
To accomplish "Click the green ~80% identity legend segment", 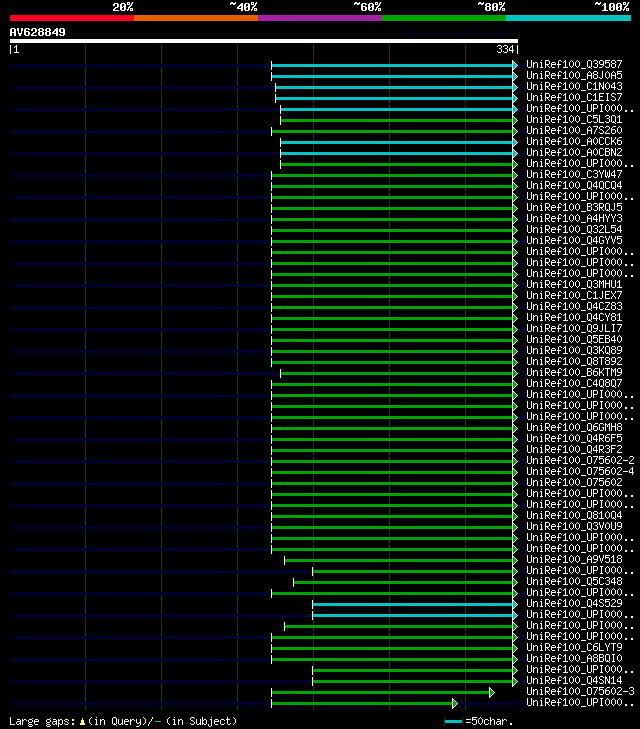I will [x=444, y=18].
